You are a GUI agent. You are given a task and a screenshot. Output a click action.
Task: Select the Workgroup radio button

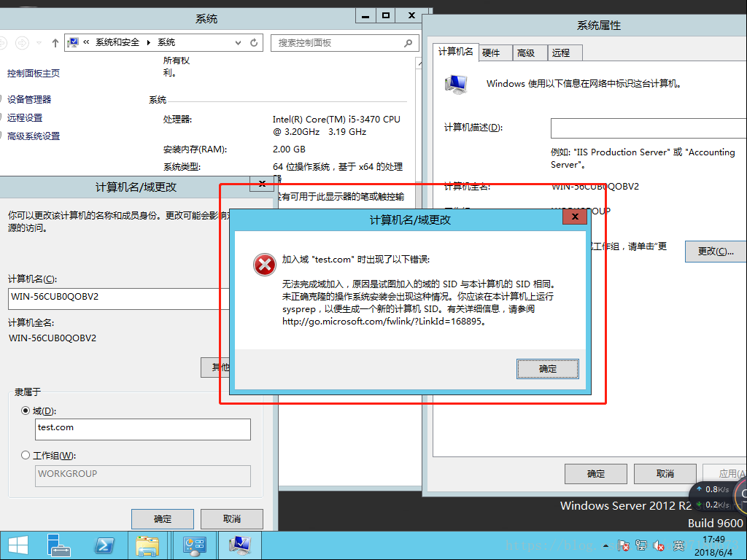(26, 455)
